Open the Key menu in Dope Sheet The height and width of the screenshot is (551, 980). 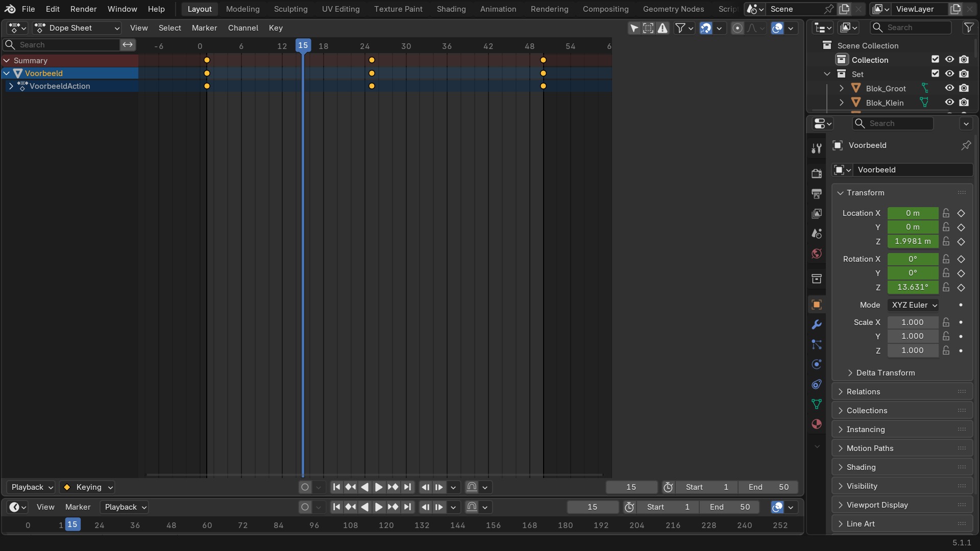tap(276, 28)
